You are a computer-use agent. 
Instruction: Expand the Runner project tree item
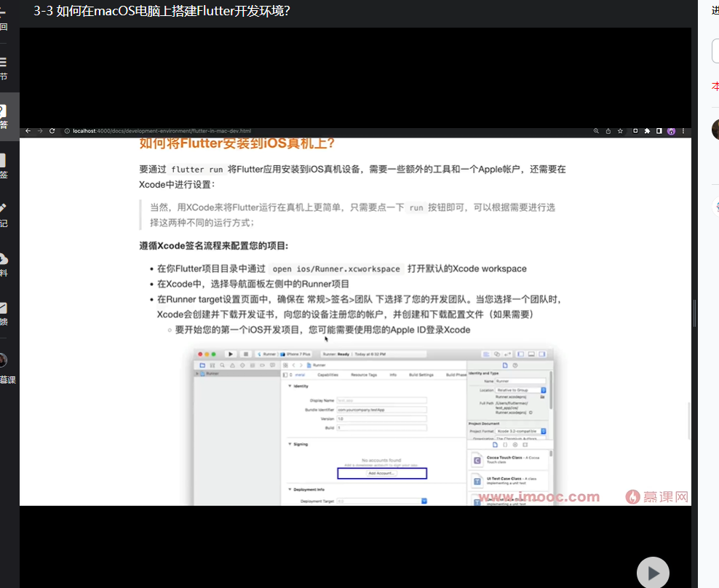click(x=198, y=374)
